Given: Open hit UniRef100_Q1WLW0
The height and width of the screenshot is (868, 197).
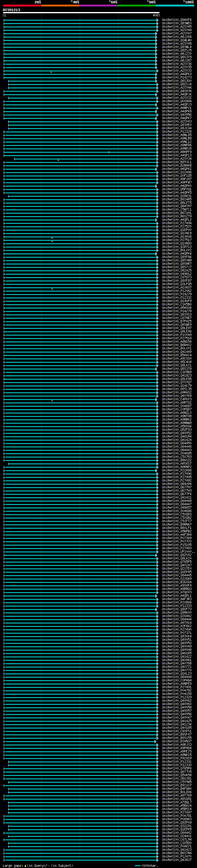Looking at the screenshot, I should [177, 40].
